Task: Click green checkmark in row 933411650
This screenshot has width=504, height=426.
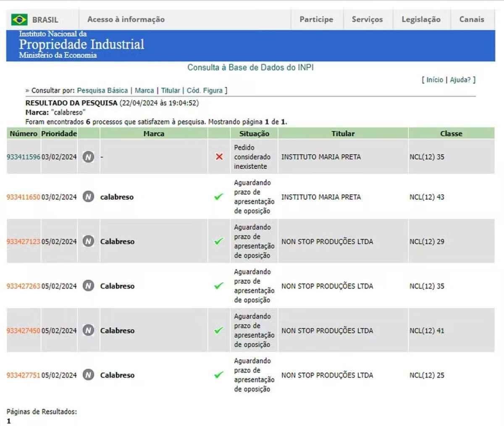Action: 219,196
